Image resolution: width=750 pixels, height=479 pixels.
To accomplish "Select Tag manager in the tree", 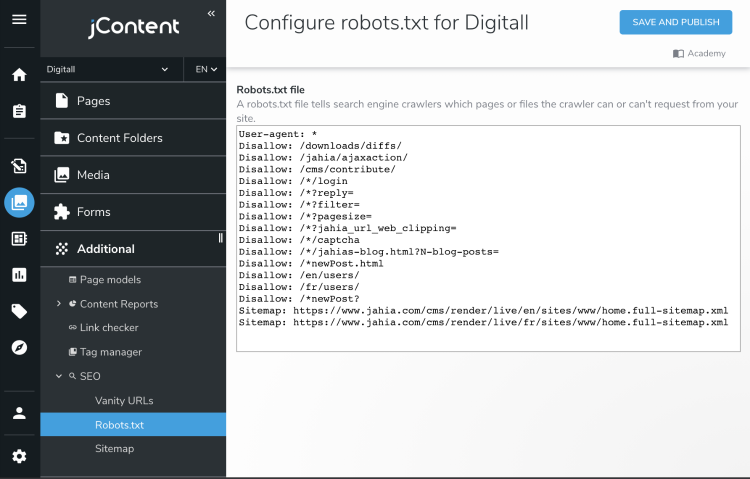I will pyautogui.click(x=111, y=352).
